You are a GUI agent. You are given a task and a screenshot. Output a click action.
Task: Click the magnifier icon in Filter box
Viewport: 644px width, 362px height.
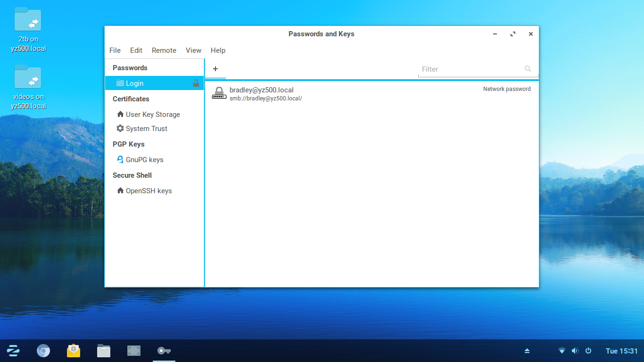(x=528, y=69)
